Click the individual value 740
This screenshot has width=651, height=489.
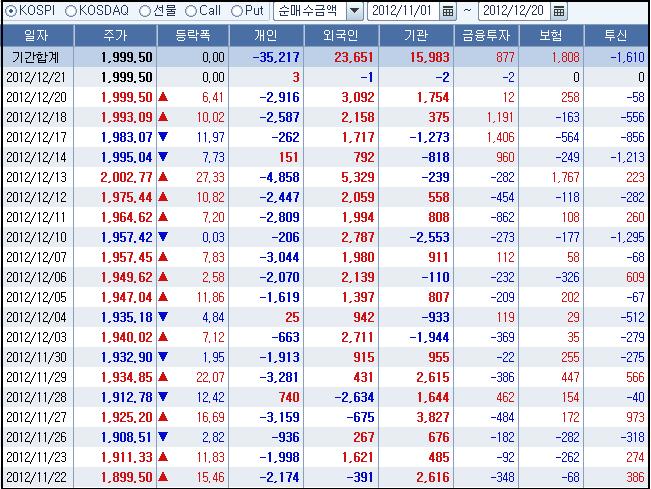click(289, 397)
